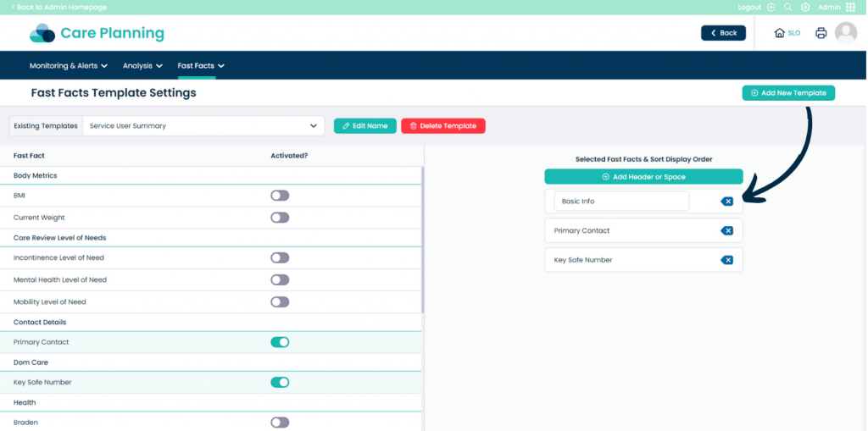Toggle the BMI fast fact on
868x431 pixels.
point(280,196)
